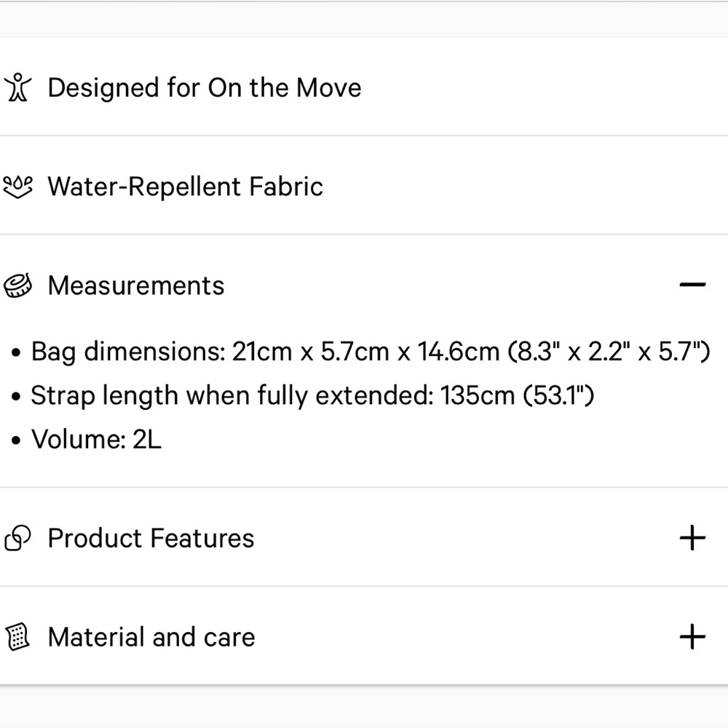Click the inch dimensions in parentheses (8.3" x 2.2" x 5.7")

(607, 352)
